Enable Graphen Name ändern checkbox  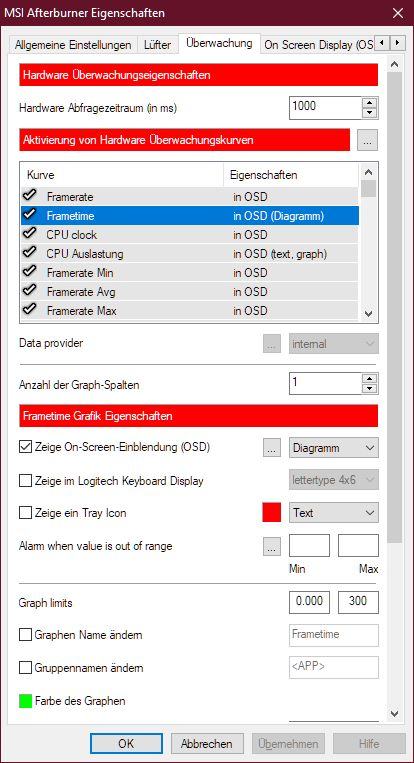pos(25,635)
